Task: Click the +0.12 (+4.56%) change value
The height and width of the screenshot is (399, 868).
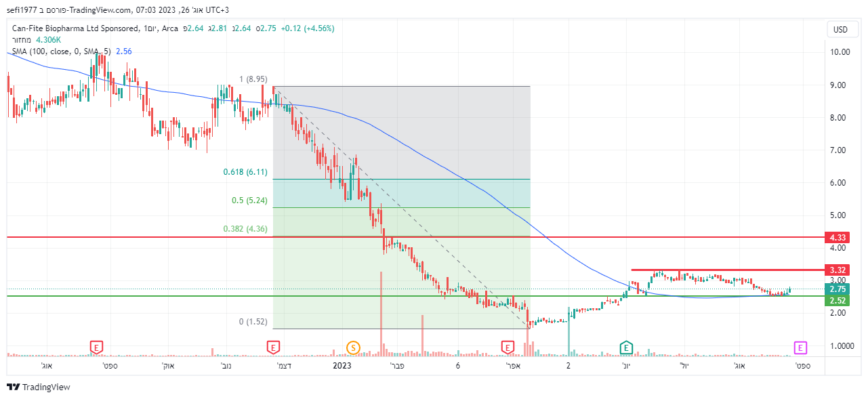Action: [x=308, y=28]
